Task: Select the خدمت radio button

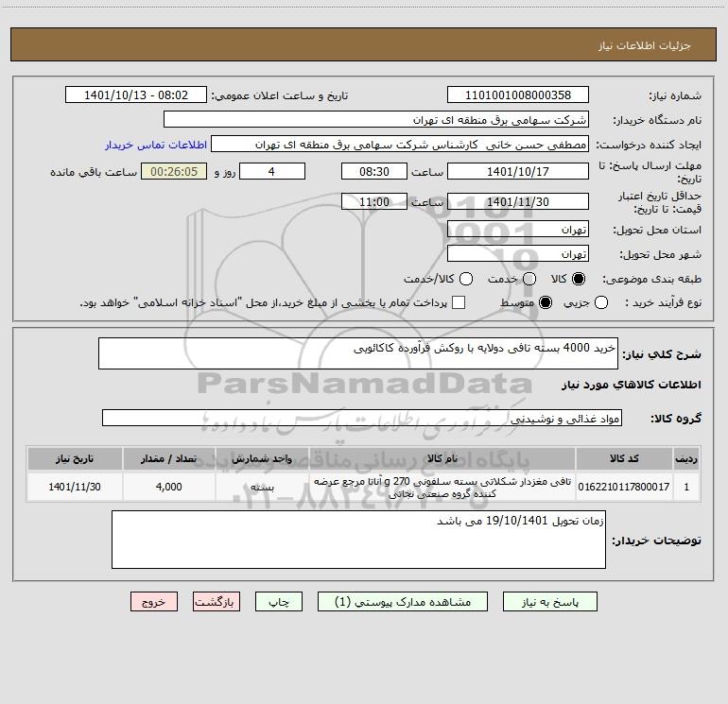Action: pyautogui.click(x=529, y=279)
